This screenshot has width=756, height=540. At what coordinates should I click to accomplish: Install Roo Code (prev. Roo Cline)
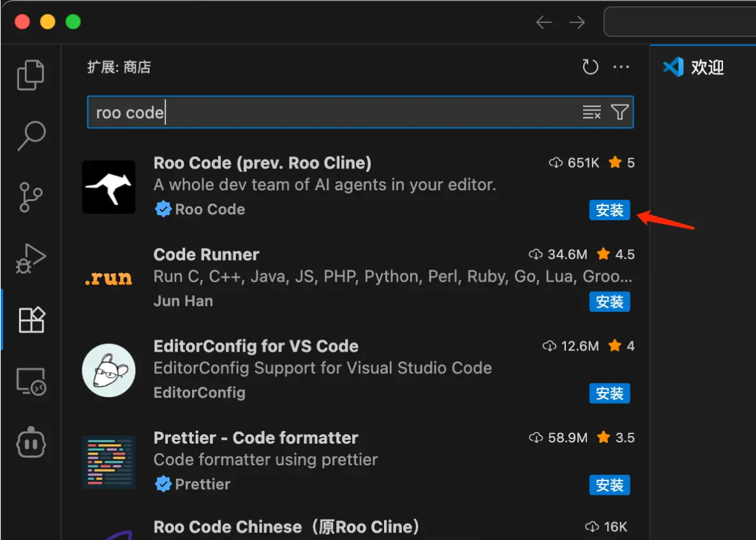tap(609, 210)
